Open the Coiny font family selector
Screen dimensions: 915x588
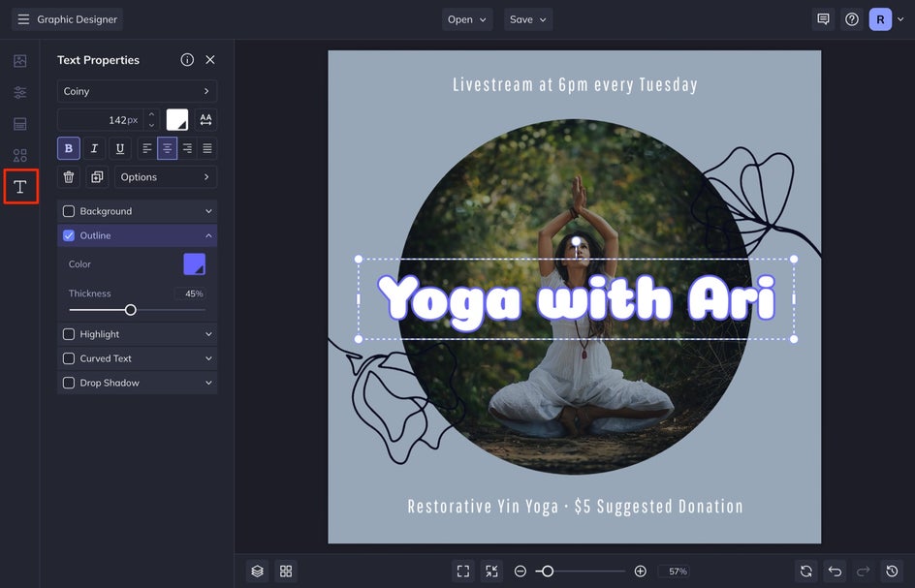(x=137, y=91)
